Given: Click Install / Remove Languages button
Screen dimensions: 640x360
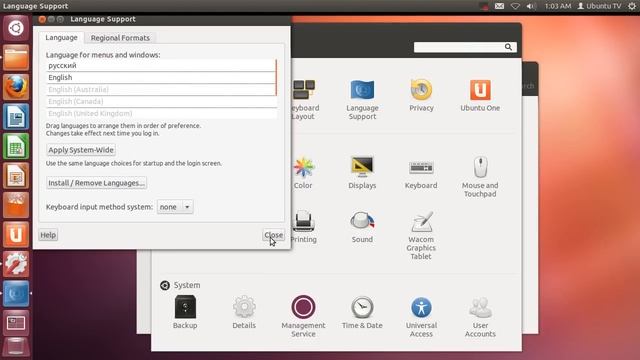Looking at the screenshot, I should 96,183.
